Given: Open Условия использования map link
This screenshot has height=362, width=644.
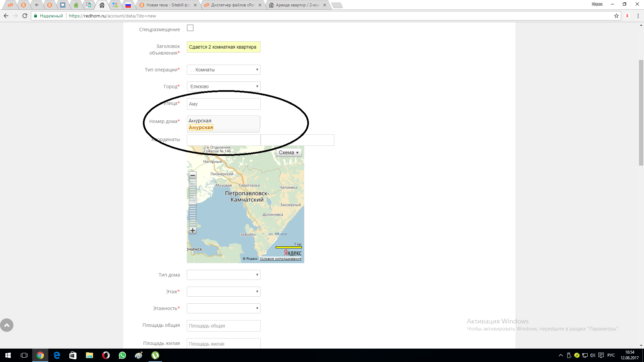Looking at the screenshot, I should [280, 259].
